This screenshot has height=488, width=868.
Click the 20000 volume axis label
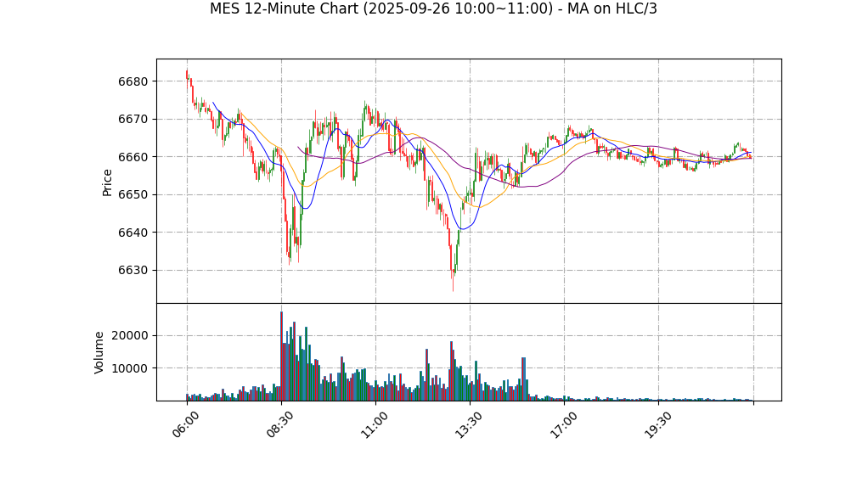[x=130, y=336]
